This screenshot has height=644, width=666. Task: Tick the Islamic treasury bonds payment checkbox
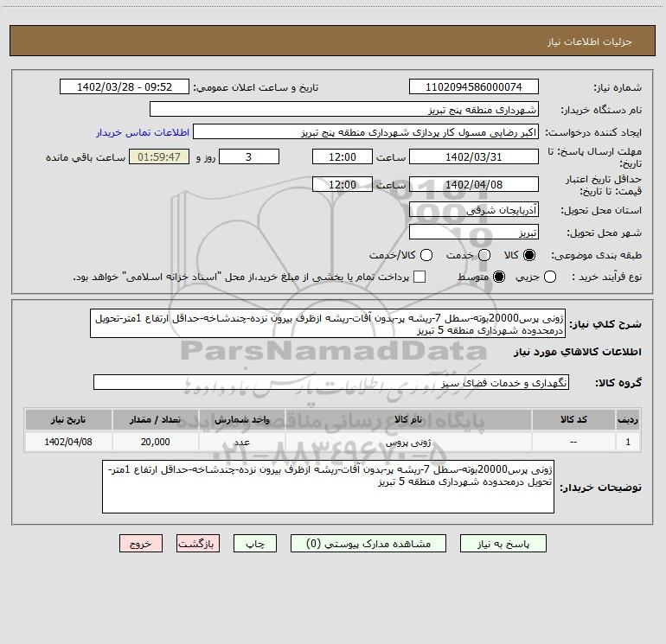[419, 277]
